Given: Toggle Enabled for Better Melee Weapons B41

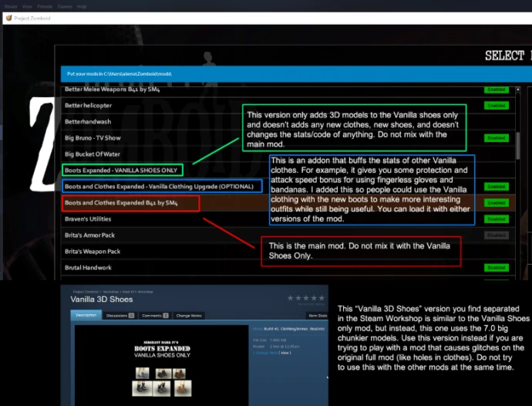Looking at the screenshot, I should point(497,90).
